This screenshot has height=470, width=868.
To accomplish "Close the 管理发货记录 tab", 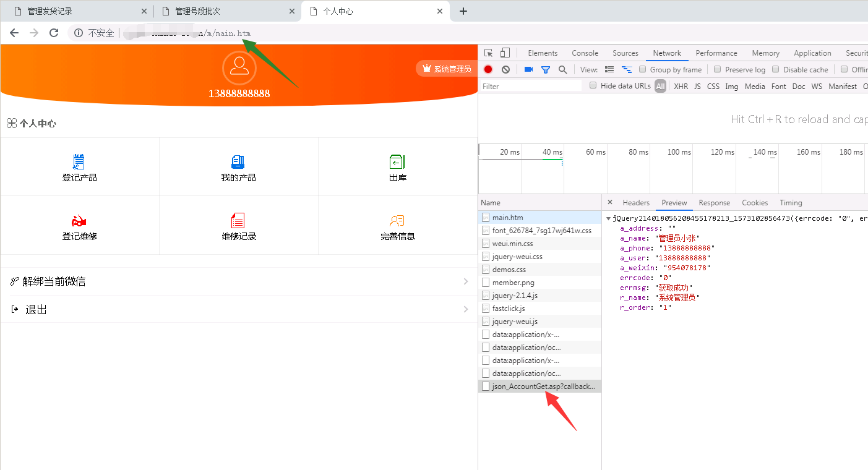I will coord(144,11).
